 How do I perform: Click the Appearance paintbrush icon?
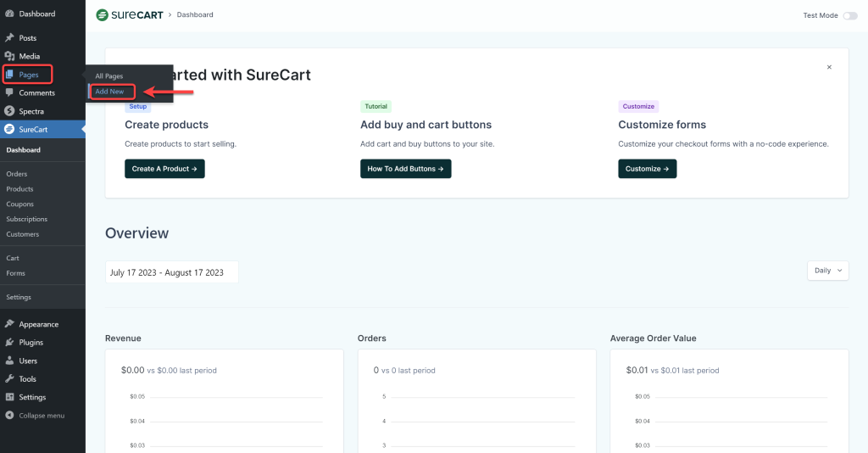point(9,324)
